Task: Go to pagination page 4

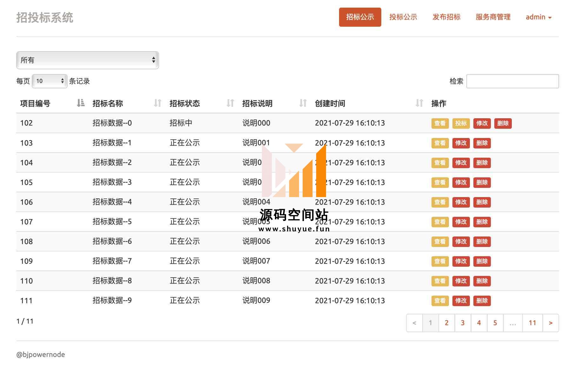Action: [x=479, y=323]
